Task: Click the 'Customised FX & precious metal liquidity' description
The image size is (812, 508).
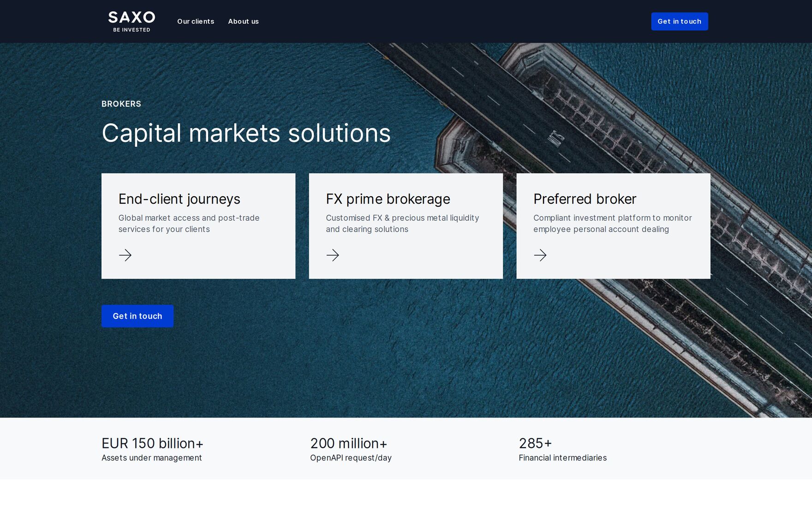Action: pos(402,224)
